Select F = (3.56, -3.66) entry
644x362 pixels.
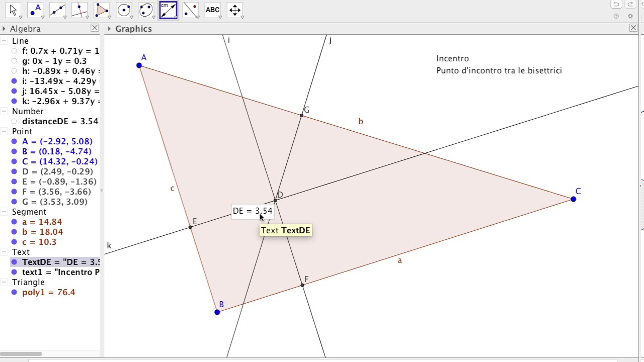[56, 192]
